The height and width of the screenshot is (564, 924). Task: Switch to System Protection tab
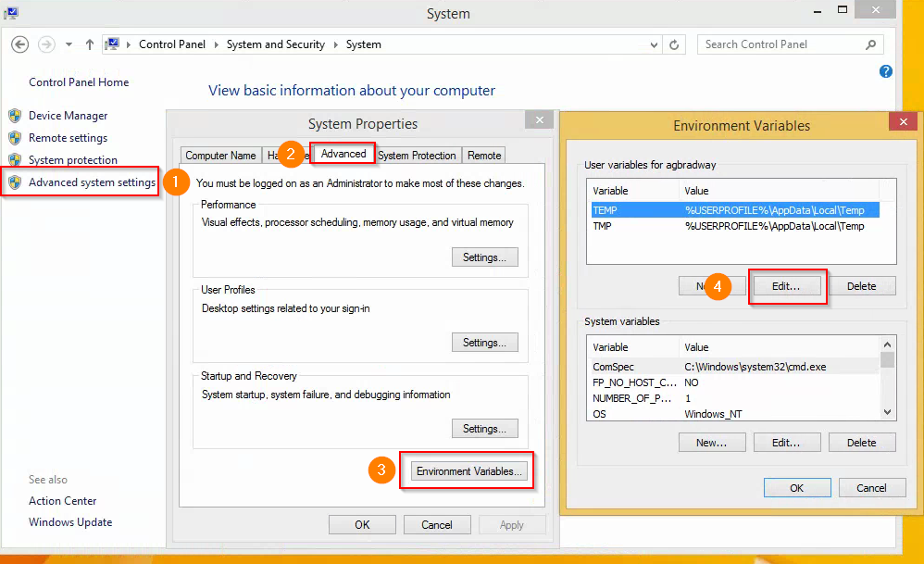[x=417, y=155]
